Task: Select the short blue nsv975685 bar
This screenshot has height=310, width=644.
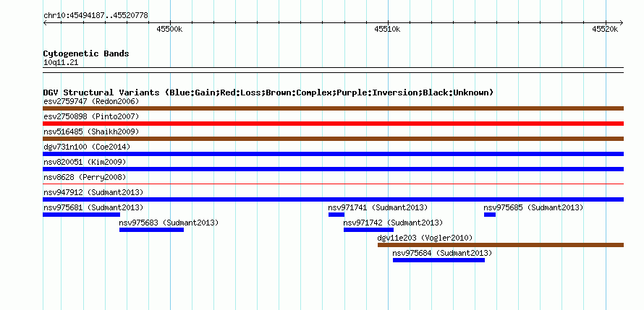Action: (490, 215)
